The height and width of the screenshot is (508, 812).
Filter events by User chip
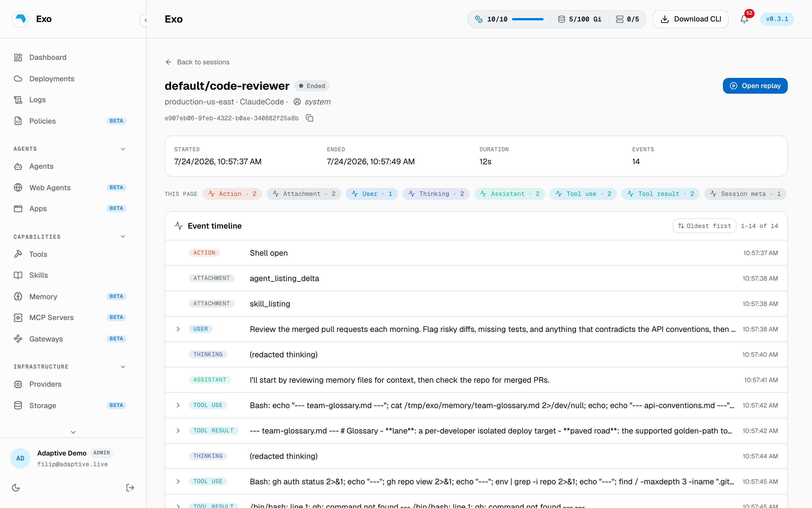coord(372,194)
